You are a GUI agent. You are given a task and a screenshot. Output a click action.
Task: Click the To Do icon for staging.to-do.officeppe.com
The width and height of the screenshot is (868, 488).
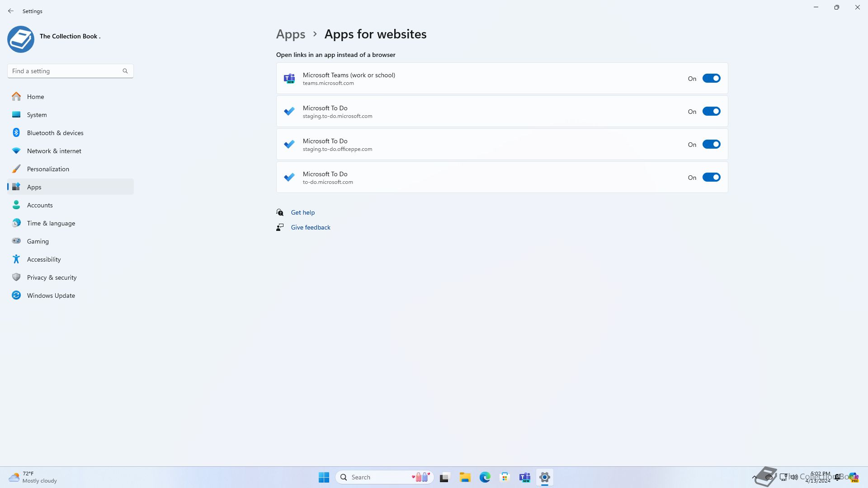pyautogui.click(x=289, y=144)
